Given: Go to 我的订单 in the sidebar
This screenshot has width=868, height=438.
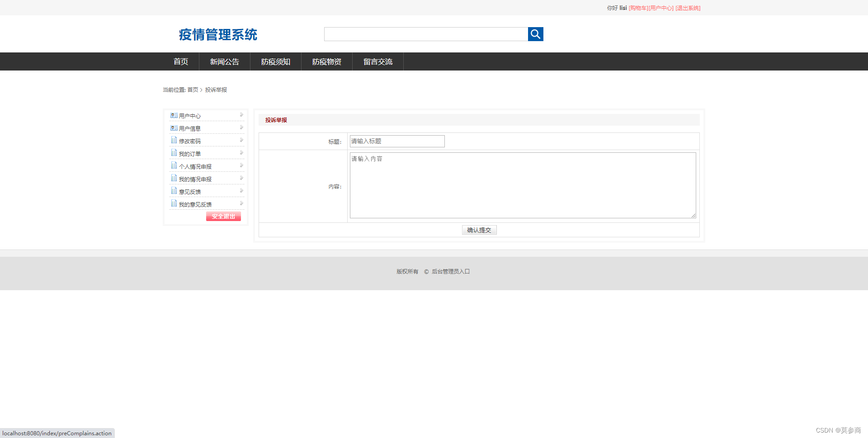Looking at the screenshot, I should (x=190, y=154).
